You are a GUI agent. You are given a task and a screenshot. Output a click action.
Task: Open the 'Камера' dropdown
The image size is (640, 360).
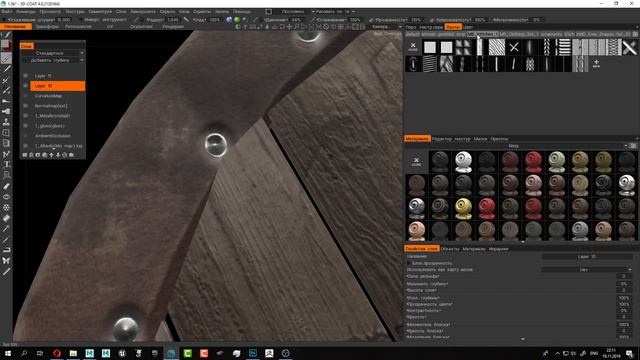386,27
